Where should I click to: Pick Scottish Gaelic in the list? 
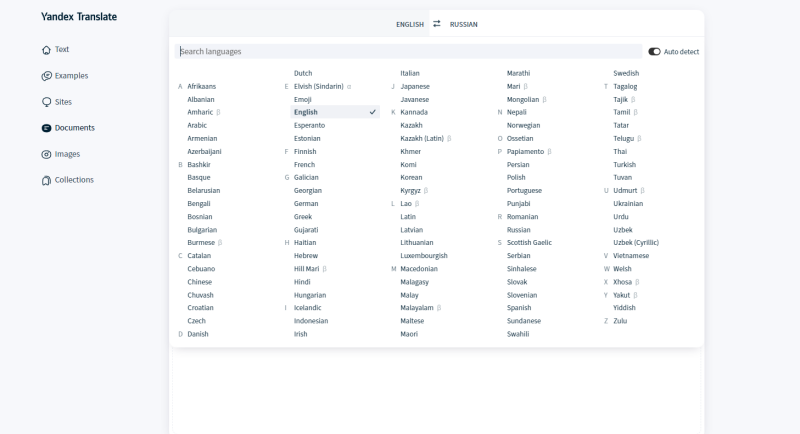click(x=529, y=242)
